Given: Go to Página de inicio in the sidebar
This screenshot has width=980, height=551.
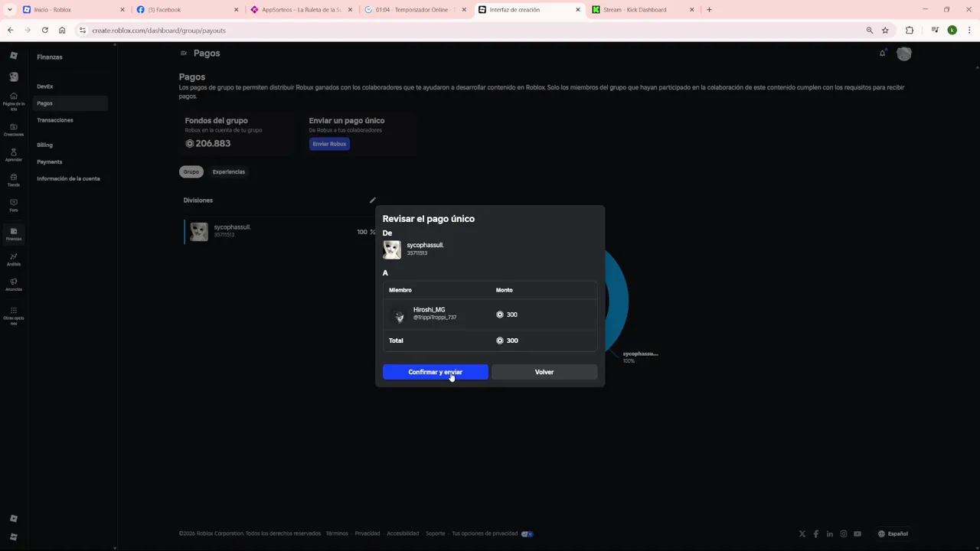Looking at the screenshot, I should pyautogui.click(x=13, y=102).
